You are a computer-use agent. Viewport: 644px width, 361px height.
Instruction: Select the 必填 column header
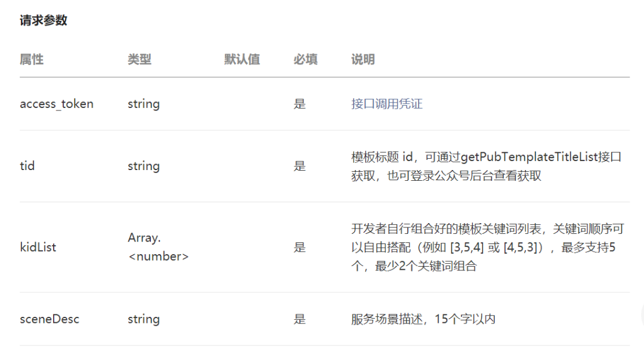tap(305, 60)
